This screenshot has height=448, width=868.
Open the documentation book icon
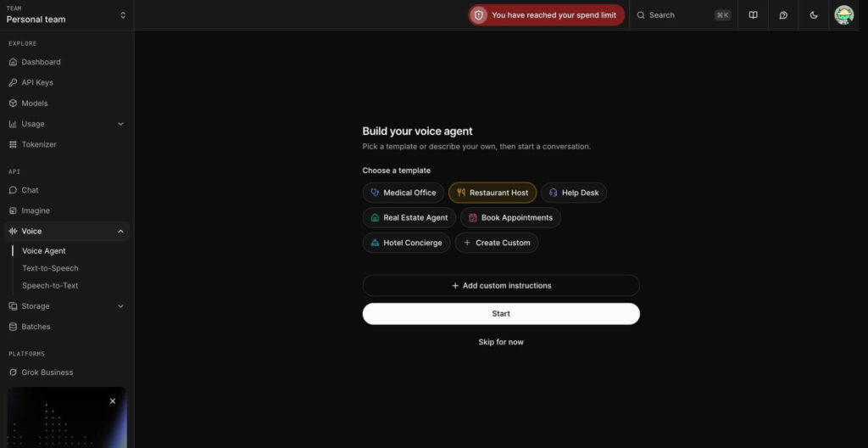[x=753, y=15]
